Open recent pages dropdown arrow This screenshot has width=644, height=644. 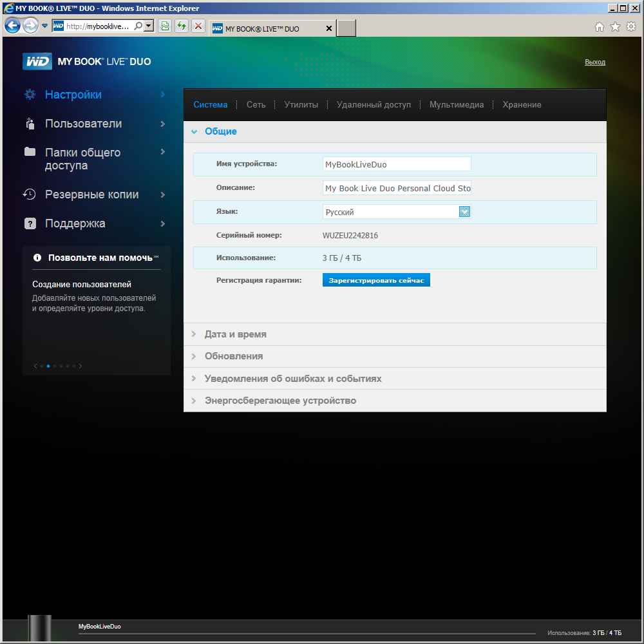click(45, 26)
